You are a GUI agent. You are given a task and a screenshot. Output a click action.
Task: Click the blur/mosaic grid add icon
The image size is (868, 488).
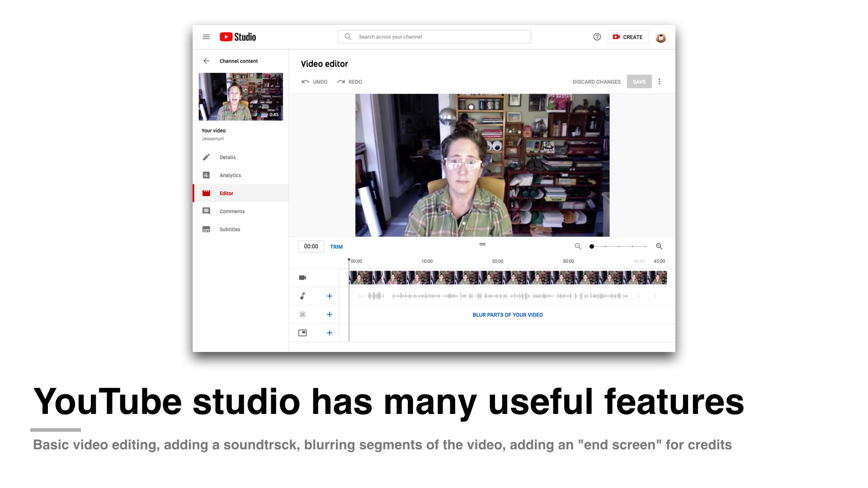tap(330, 314)
